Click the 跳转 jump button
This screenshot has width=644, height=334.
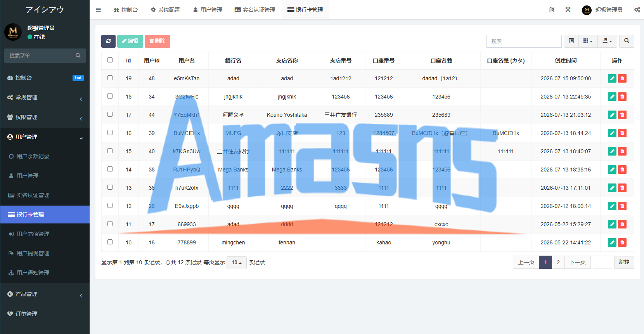[624, 262]
